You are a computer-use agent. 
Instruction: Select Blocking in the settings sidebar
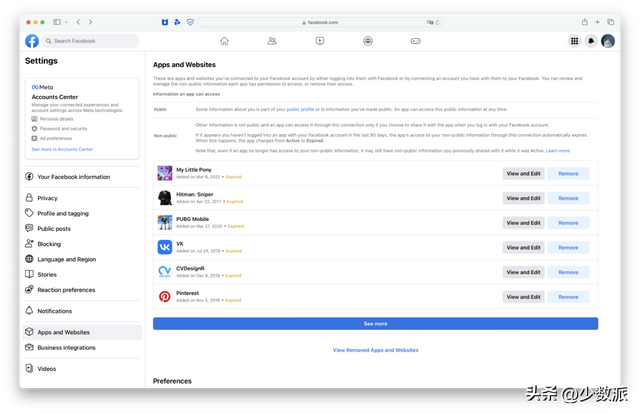click(x=82, y=244)
